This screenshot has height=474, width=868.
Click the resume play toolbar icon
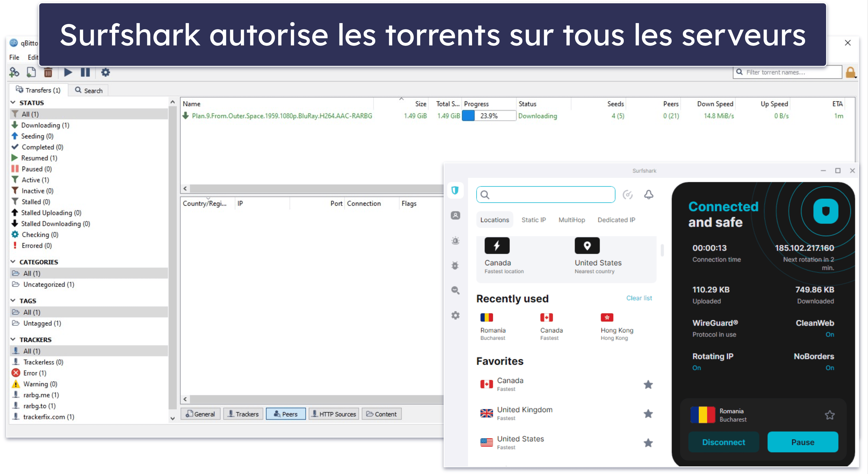(x=68, y=72)
